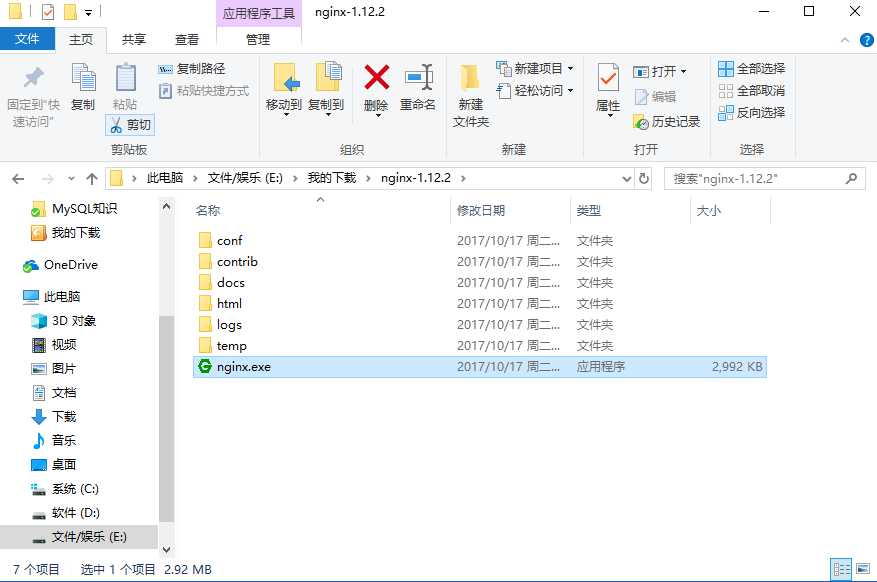Click the Pin to Quick Access icon
Image resolution: width=877 pixels, height=582 pixels.
click(33, 78)
